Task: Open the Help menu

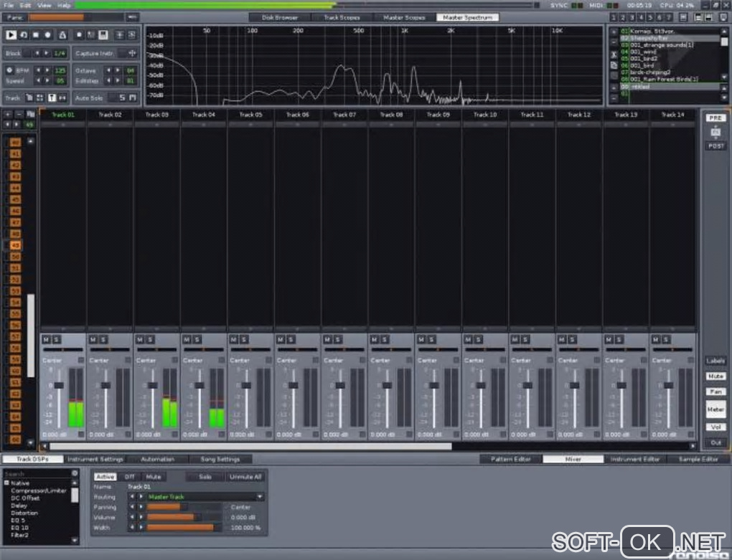Action: 63,5
